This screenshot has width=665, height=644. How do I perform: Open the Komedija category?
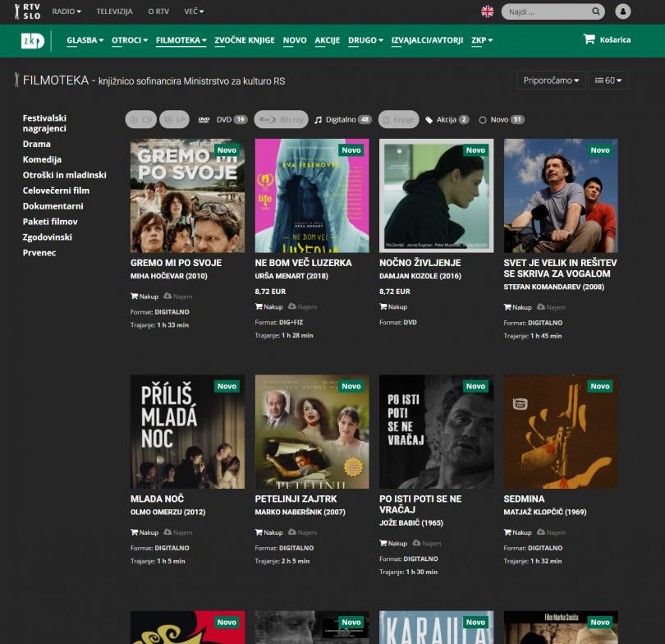pyautogui.click(x=42, y=159)
